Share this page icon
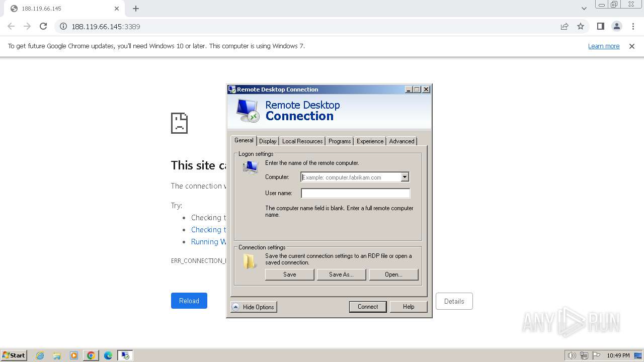The image size is (644, 362). [565, 27]
